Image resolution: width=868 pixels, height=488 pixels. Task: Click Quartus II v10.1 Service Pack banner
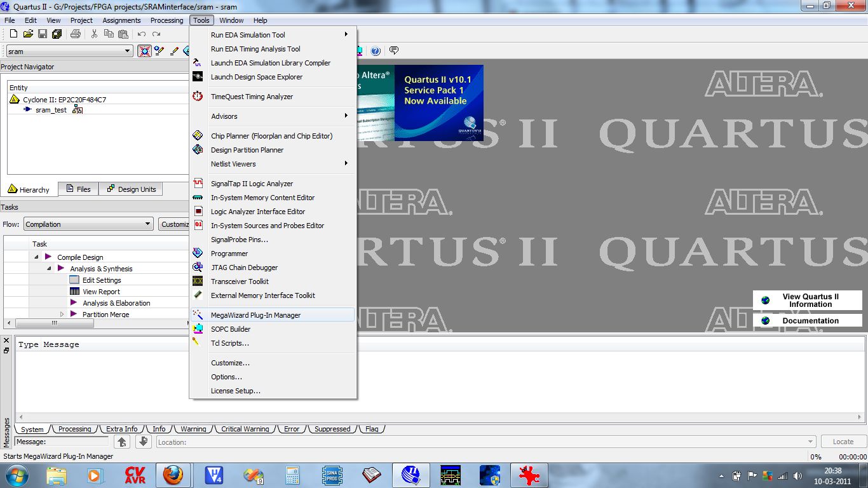(x=439, y=102)
